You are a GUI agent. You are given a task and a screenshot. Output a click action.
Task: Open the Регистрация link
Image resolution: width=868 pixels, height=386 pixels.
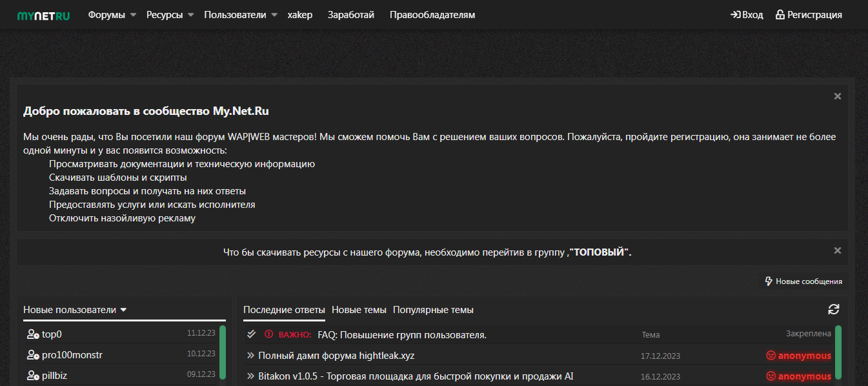point(809,15)
